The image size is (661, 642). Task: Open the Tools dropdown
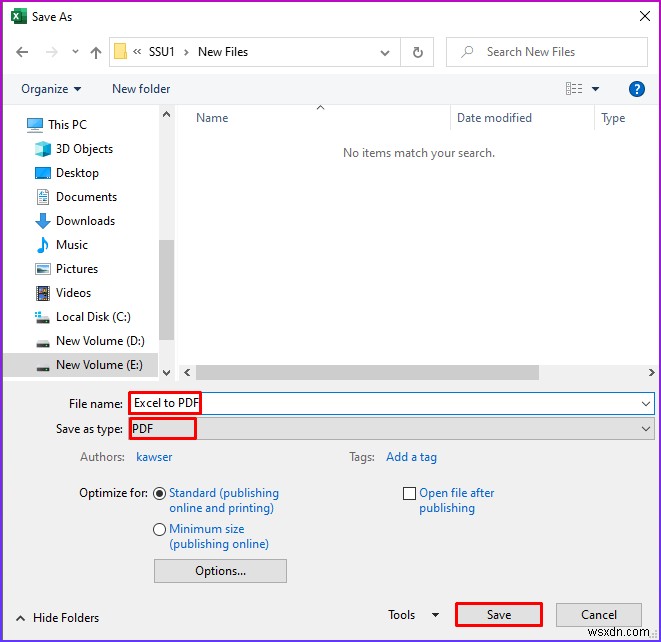coord(414,615)
